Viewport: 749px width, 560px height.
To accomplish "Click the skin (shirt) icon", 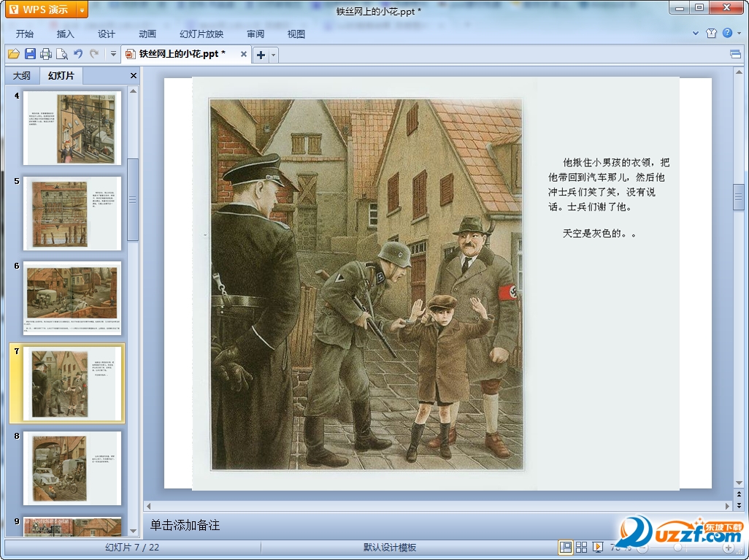I will [712, 34].
